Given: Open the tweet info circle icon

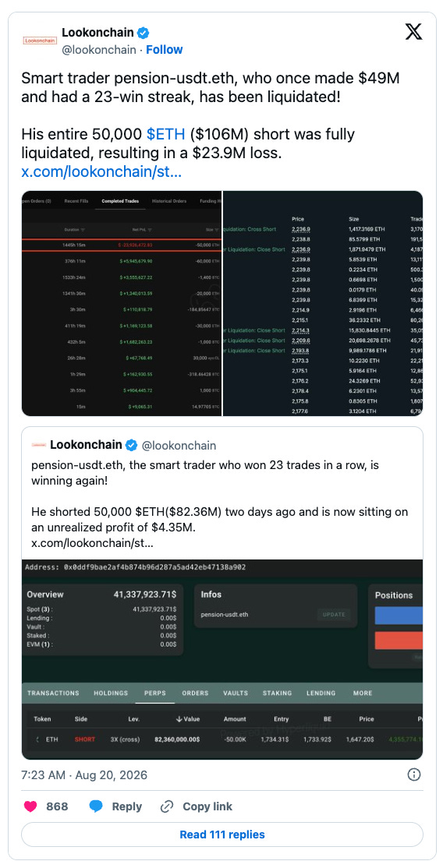Looking at the screenshot, I should click(x=413, y=774).
